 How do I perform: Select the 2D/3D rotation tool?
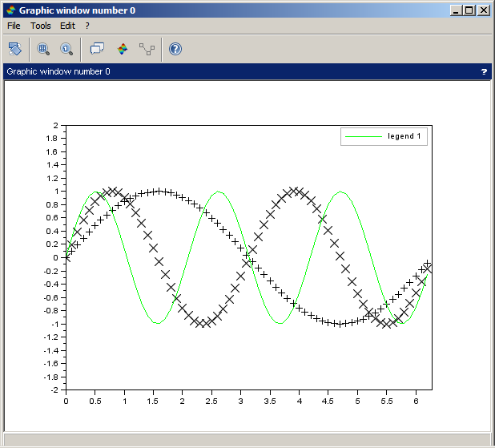click(15, 49)
